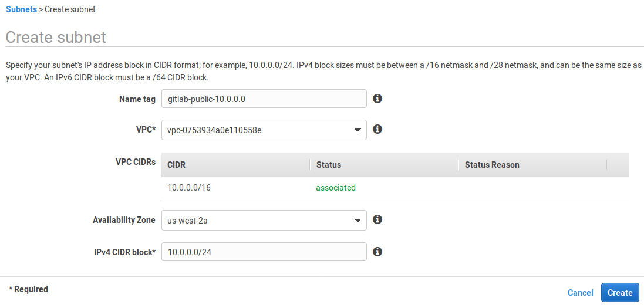Click the large Create subnet page heading
This screenshot has height=308, width=644.
(x=56, y=38)
